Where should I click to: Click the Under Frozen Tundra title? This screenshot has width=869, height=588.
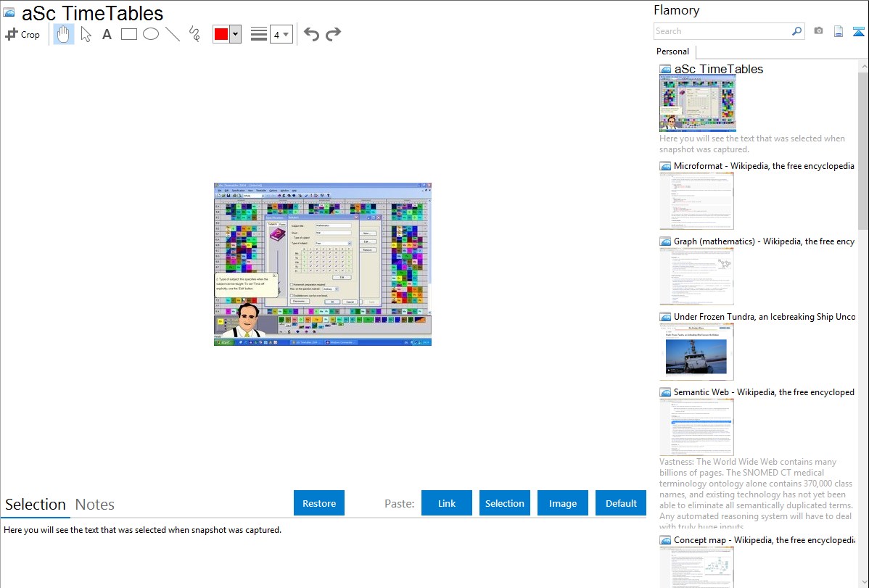pos(764,316)
